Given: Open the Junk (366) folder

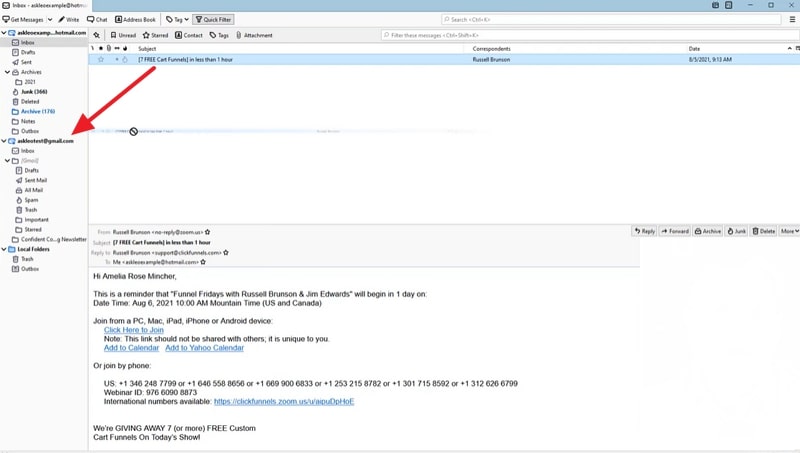Looking at the screenshot, I should 34,92.
